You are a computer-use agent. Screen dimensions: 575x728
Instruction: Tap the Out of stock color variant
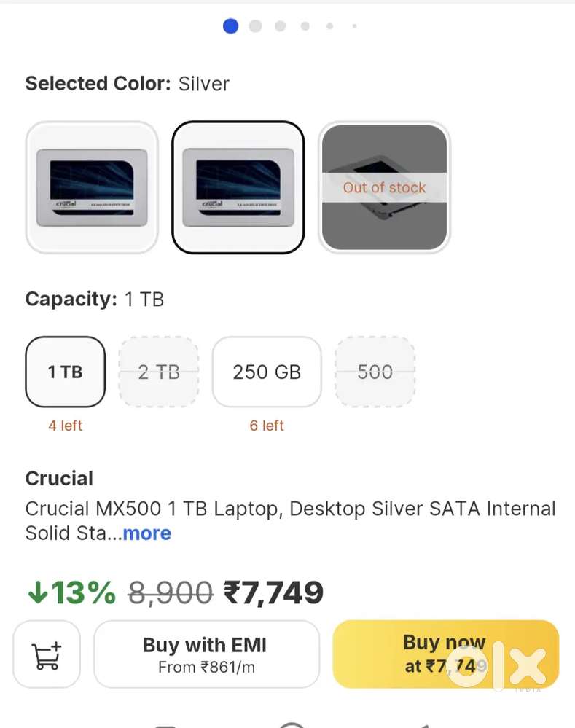pos(384,187)
